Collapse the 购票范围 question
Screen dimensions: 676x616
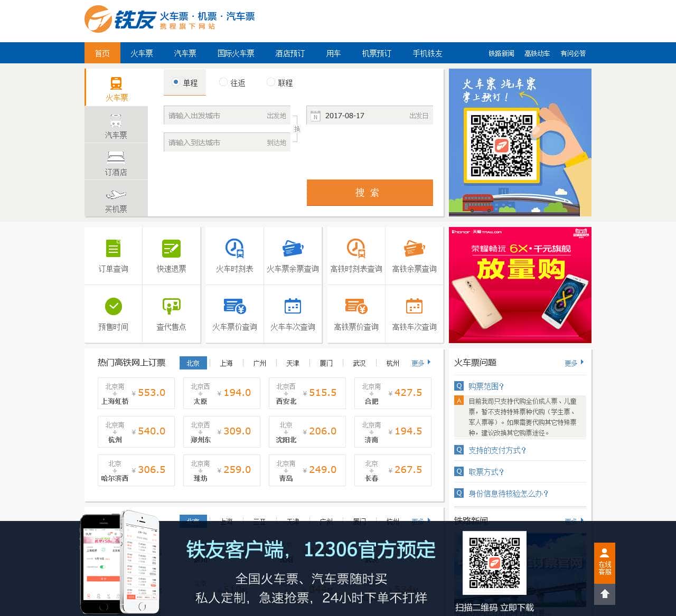[486, 386]
